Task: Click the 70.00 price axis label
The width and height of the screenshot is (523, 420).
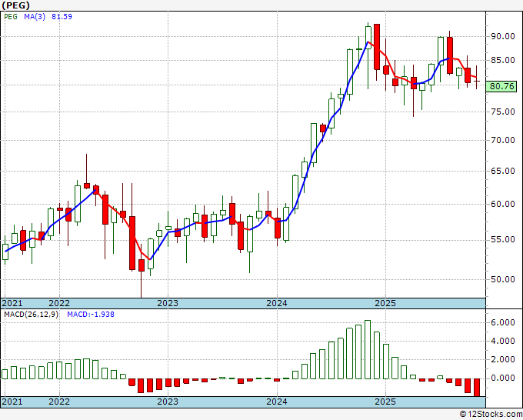Action: pos(503,140)
